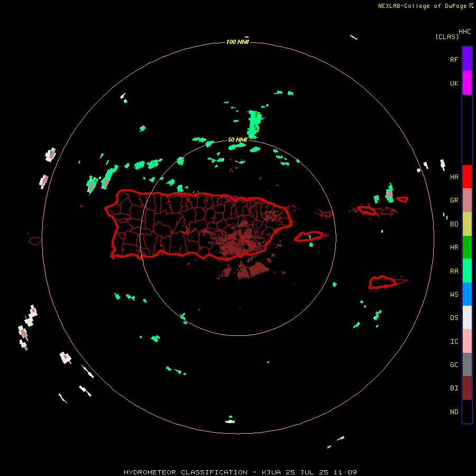The image size is (476, 476).
Task: Click the UK legend label
Action: point(454,83)
